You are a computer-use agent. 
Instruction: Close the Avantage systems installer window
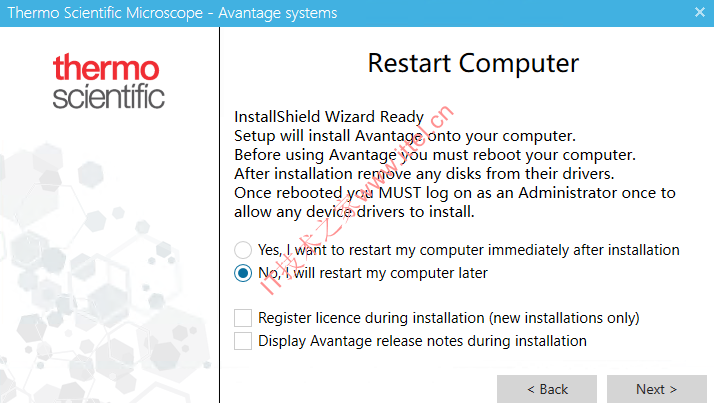(700, 12)
